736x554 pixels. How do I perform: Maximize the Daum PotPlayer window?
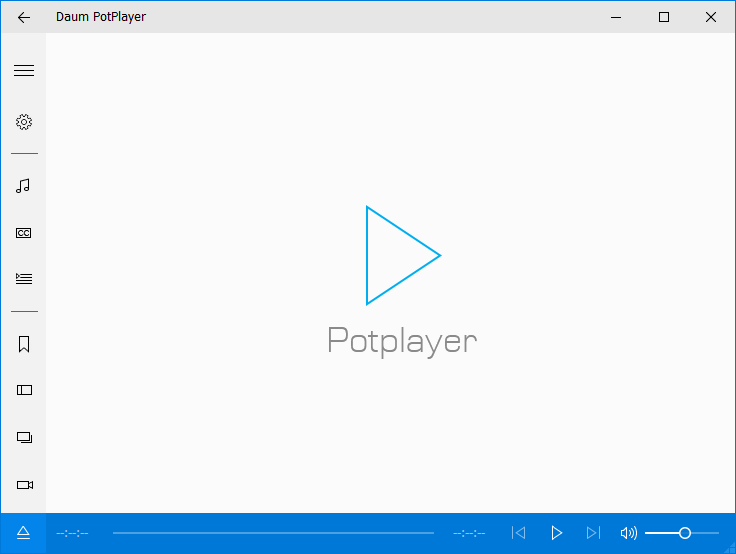pos(664,17)
